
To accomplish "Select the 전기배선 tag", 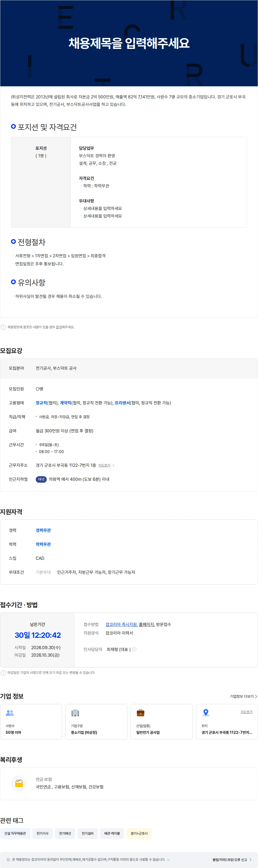I will point(65,833).
